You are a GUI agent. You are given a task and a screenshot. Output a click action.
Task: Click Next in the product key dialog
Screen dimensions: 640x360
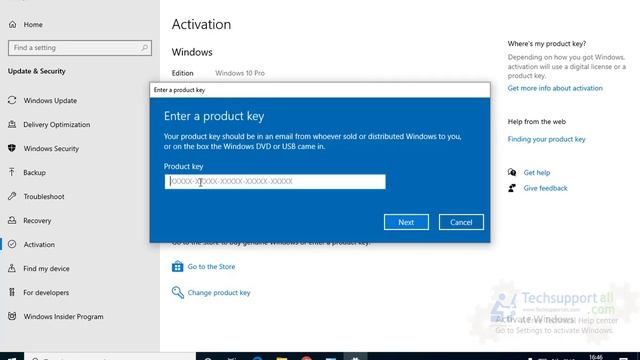coord(406,222)
